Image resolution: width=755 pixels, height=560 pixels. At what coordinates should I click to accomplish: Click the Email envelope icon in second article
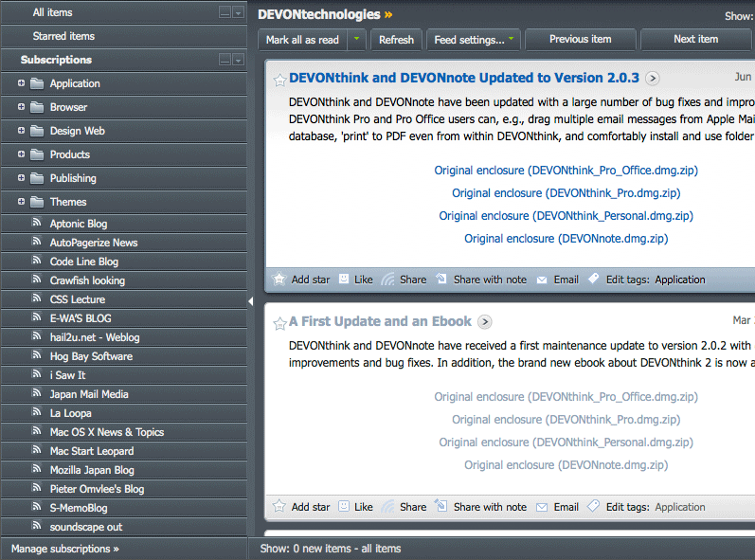point(542,507)
